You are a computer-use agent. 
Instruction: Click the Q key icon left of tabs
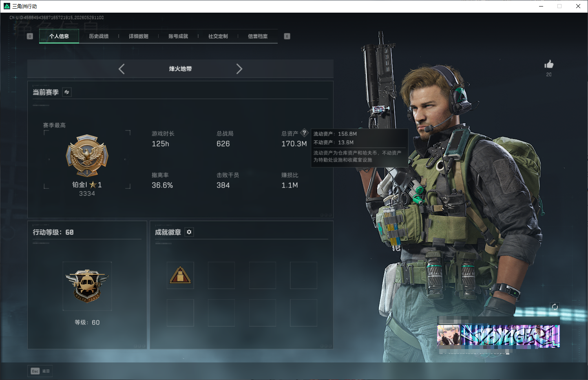pos(30,36)
